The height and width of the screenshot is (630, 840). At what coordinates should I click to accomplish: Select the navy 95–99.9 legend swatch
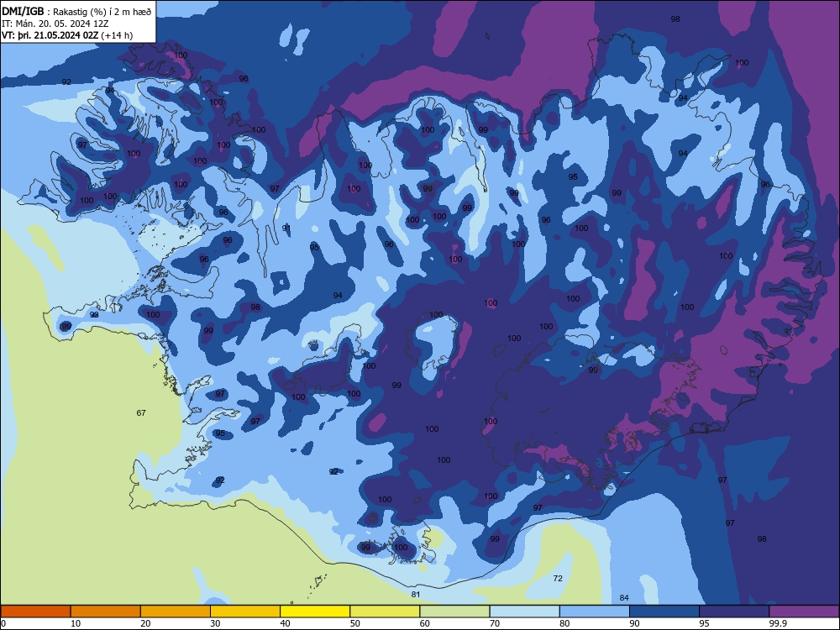click(x=734, y=612)
